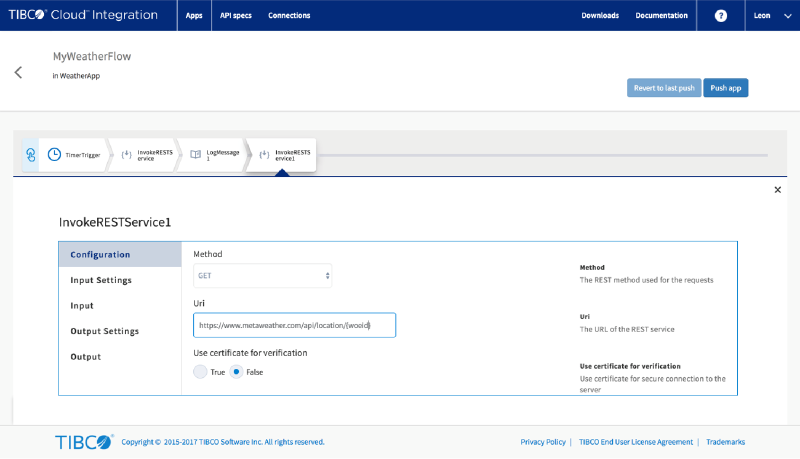Open TIBCO End User License Agreement link
Viewport: 800px width, 459px height.
tap(636, 442)
